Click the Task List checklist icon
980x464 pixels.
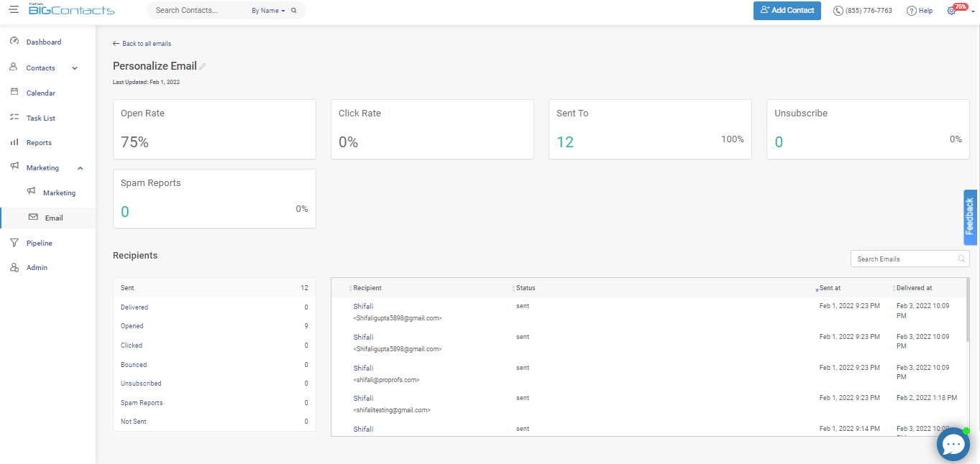coord(14,118)
